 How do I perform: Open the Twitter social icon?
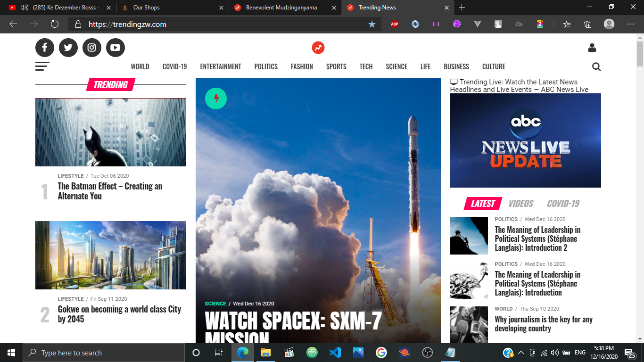tap(68, 48)
